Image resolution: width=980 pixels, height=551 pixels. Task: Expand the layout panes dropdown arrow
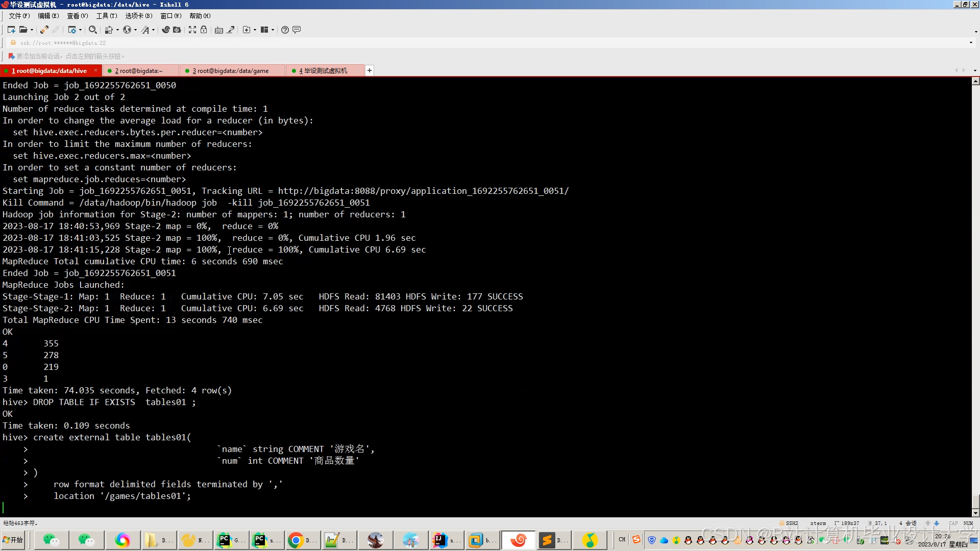pyautogui.click(x=273, y=30)
